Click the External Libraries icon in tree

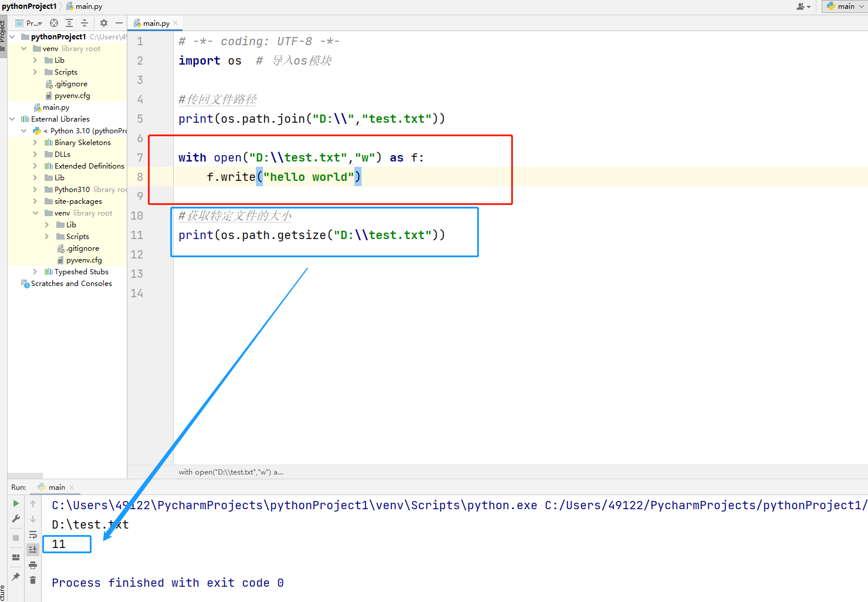(25, 119)
